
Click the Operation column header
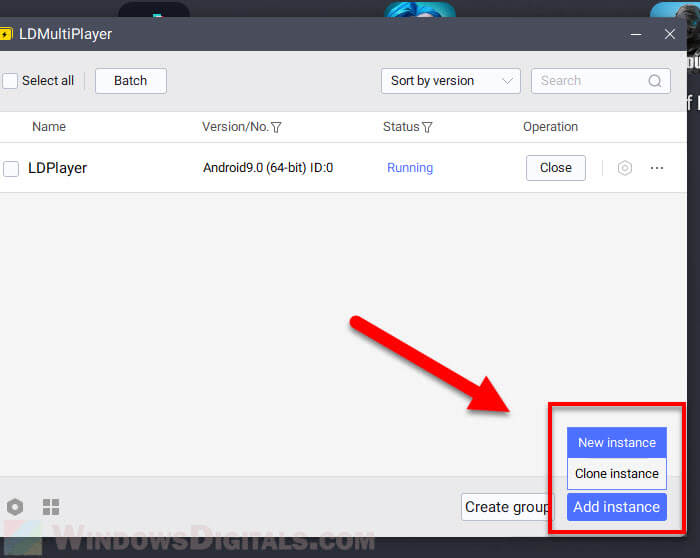point(550,127)
